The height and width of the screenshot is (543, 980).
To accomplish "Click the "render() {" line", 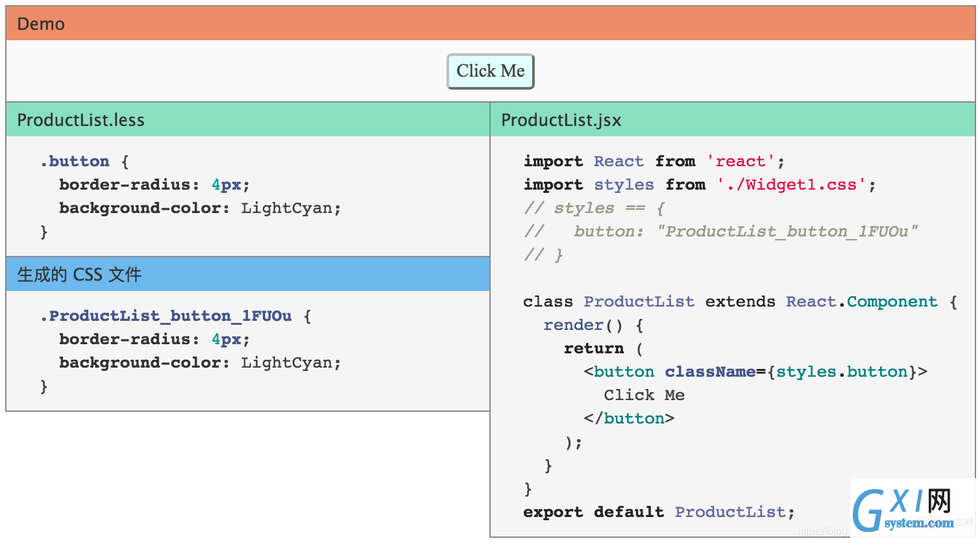I will 593,325.
